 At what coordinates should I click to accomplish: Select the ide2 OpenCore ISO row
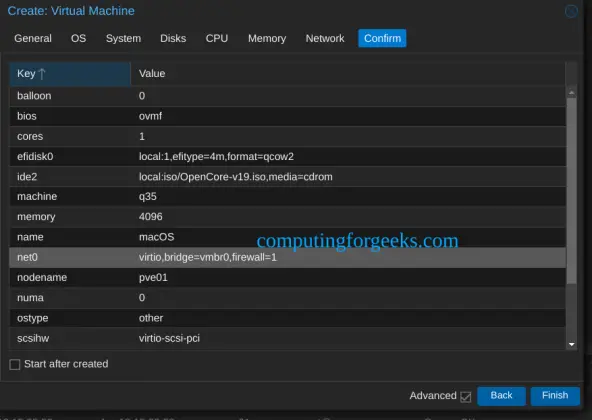pos(287,177)
